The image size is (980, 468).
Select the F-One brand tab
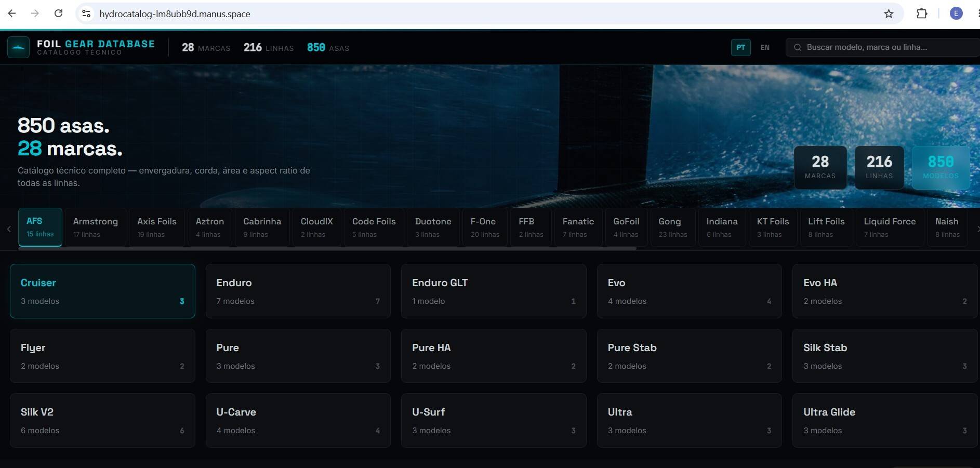485,227
